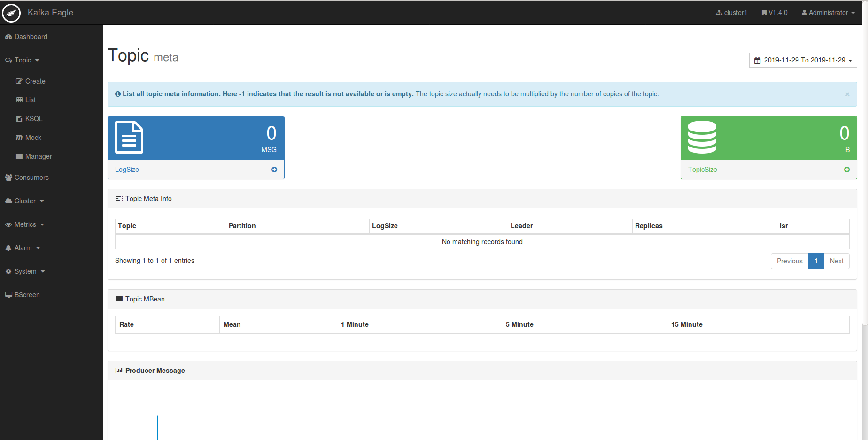Click the Administrator user icon

[x=804, y=13]
